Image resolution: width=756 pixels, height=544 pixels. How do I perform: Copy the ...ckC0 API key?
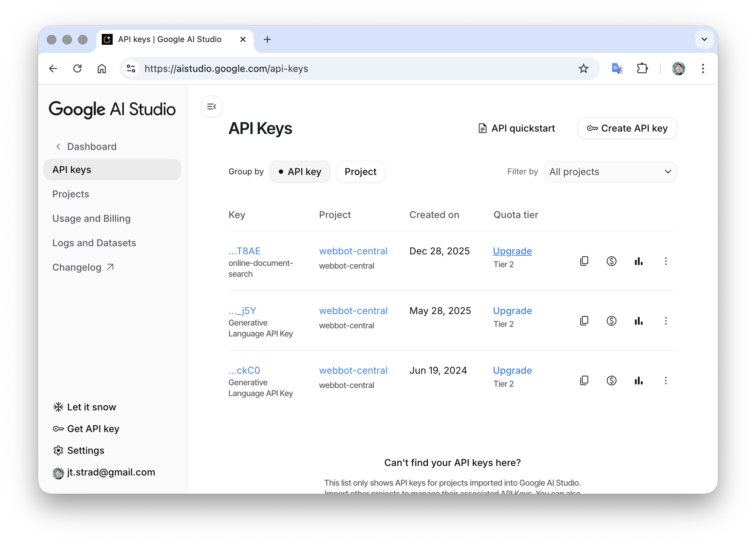tap(584, 380)
